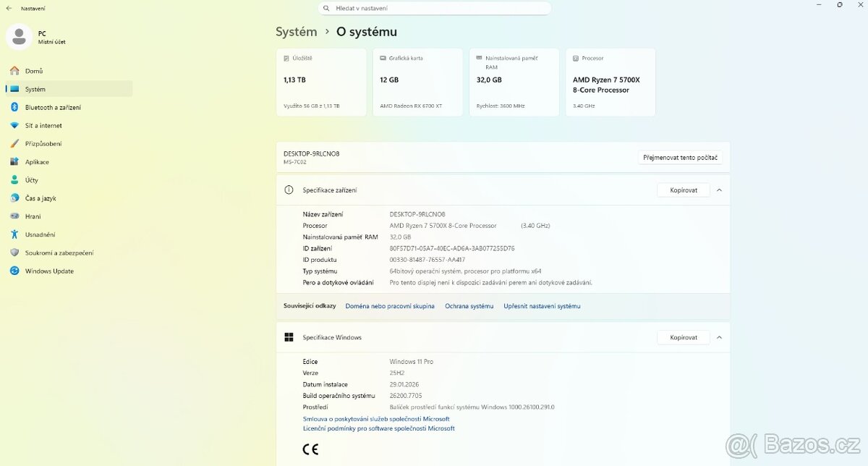
Task: Select Síť a internet in sidebar
Action: [x=48, y=125]
